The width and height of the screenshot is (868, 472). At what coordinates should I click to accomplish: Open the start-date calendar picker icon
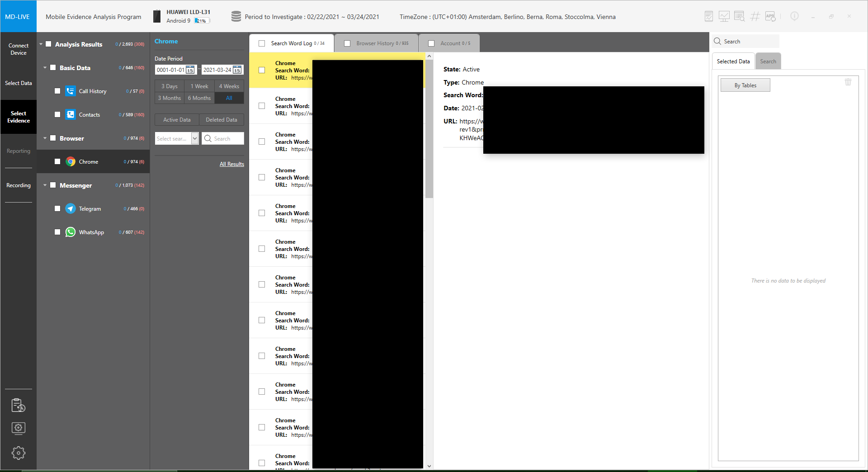click(190, 70)
